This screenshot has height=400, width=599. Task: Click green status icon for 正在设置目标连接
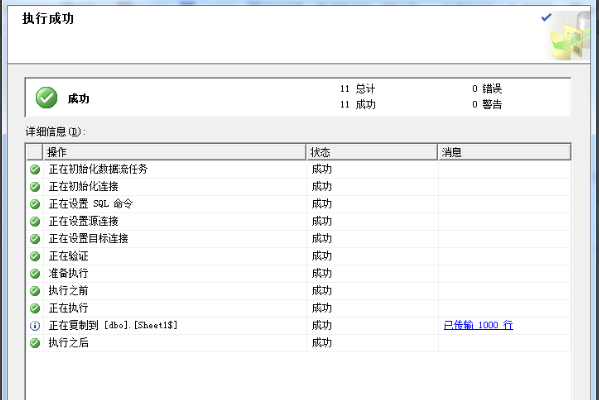35,239
